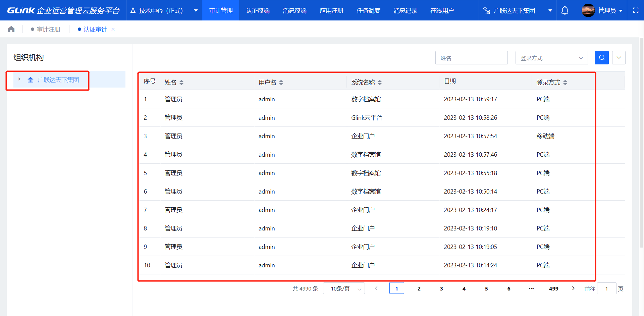The width and height of the screenshot is (644, 316).
Task: Select 广联达天下集团 organization in tree
Action: (x=58, y=80)
